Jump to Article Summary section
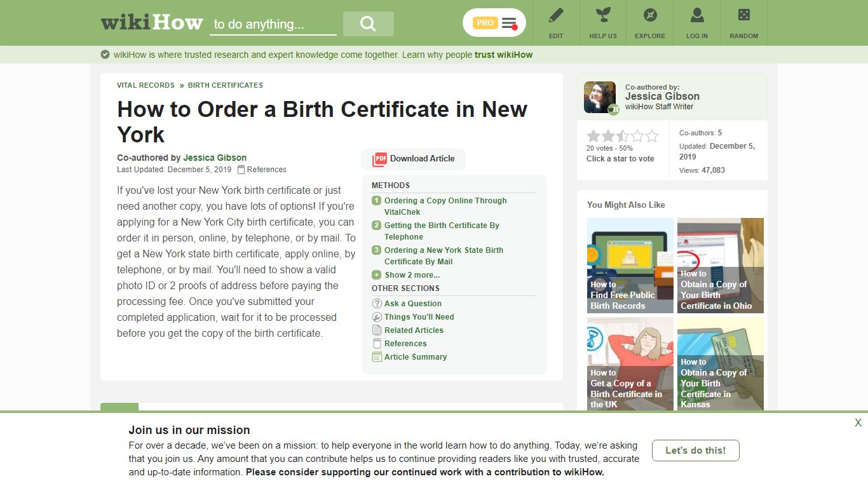The height and width of the screenshot is (488, 868). 416,357
